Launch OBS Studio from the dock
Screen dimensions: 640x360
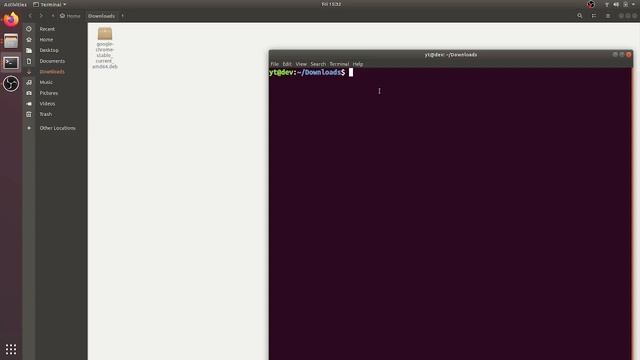(x=11, y=84)
